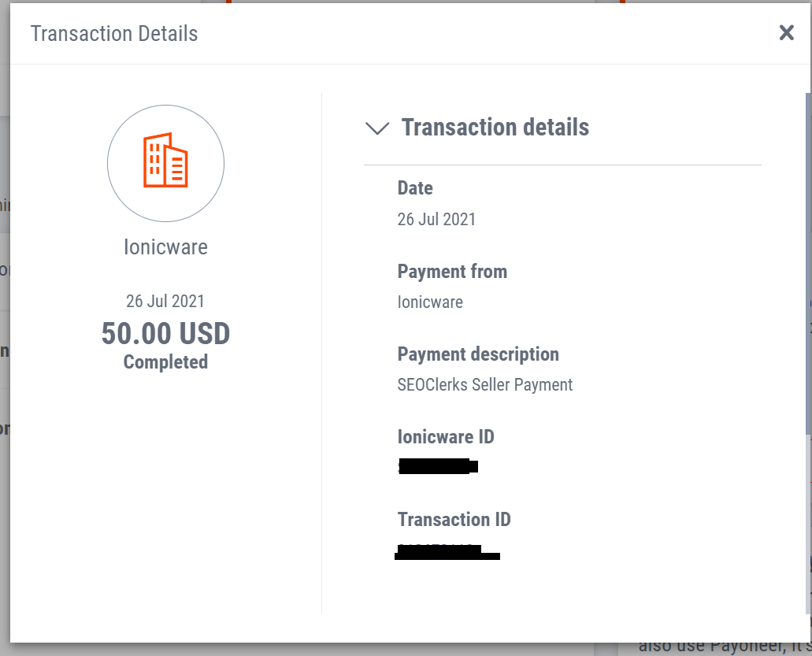Click the SEOClerks Seller Payment text

pyautogui.click(x=485, y=385)
